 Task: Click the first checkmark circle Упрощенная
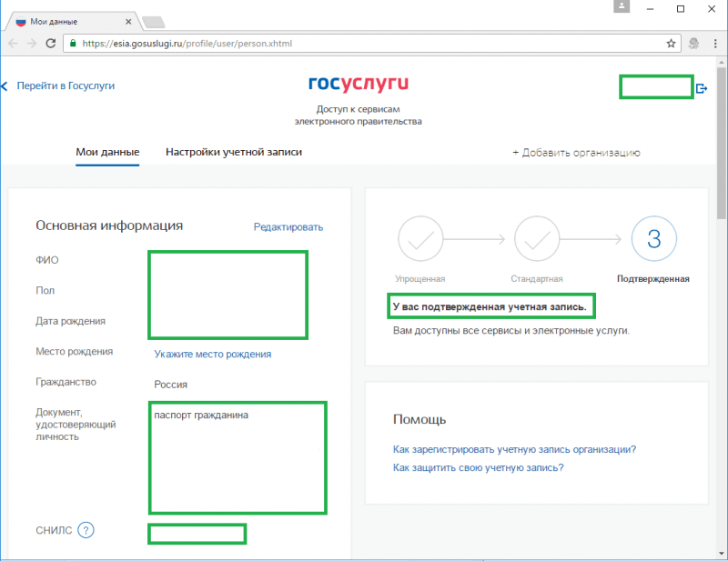coord(420,240)
